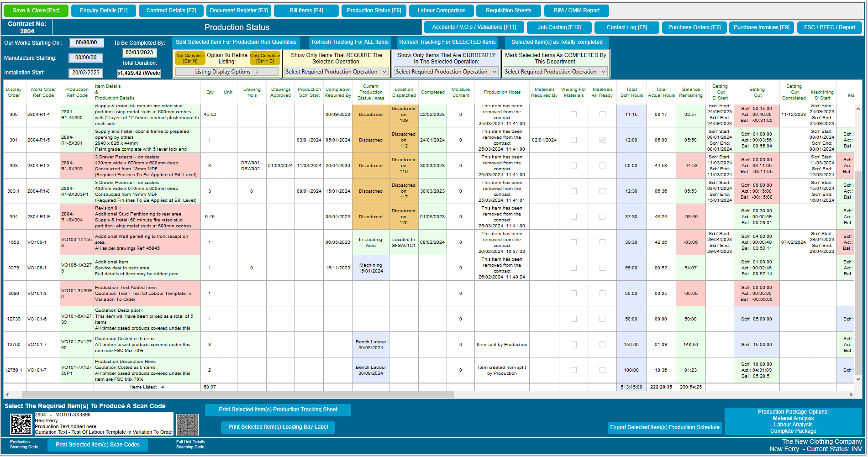
Task: Switch to Bill Items [F4]
Action: tap(306, 10)
